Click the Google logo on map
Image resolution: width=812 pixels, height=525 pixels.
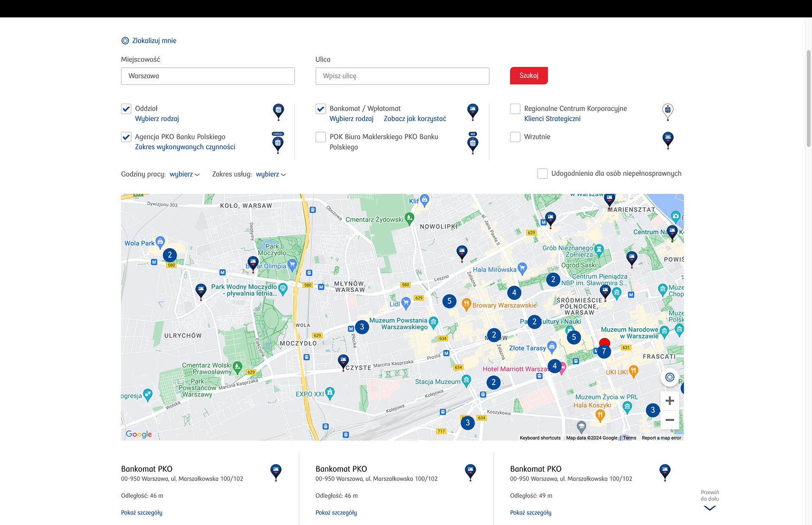click(x=139, y=434)
